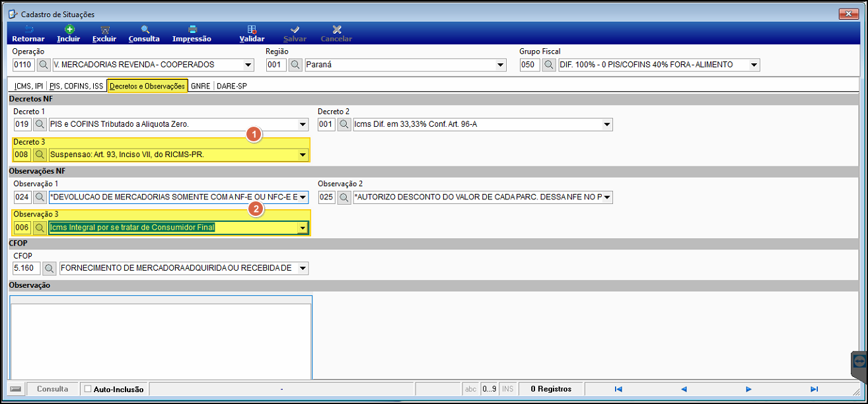Click the Operação code field 0110
This screenshot has height=404, width=868.
(x=23, y=65)
